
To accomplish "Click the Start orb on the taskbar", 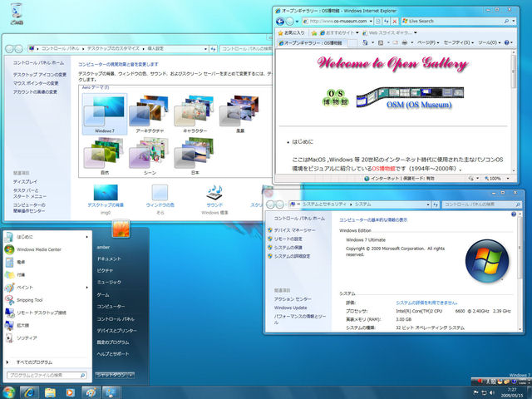I will 8,392.
